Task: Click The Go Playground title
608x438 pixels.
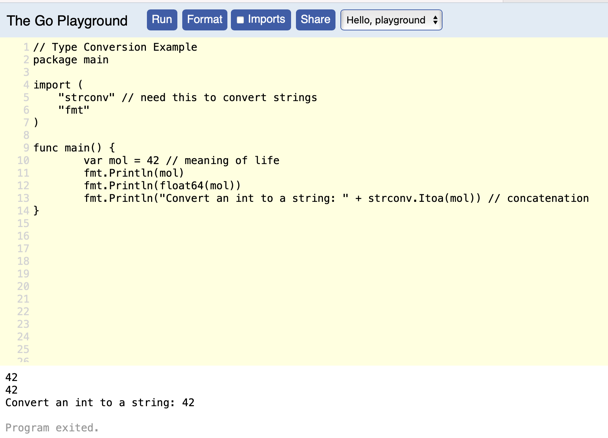Action: click(67, 21)
